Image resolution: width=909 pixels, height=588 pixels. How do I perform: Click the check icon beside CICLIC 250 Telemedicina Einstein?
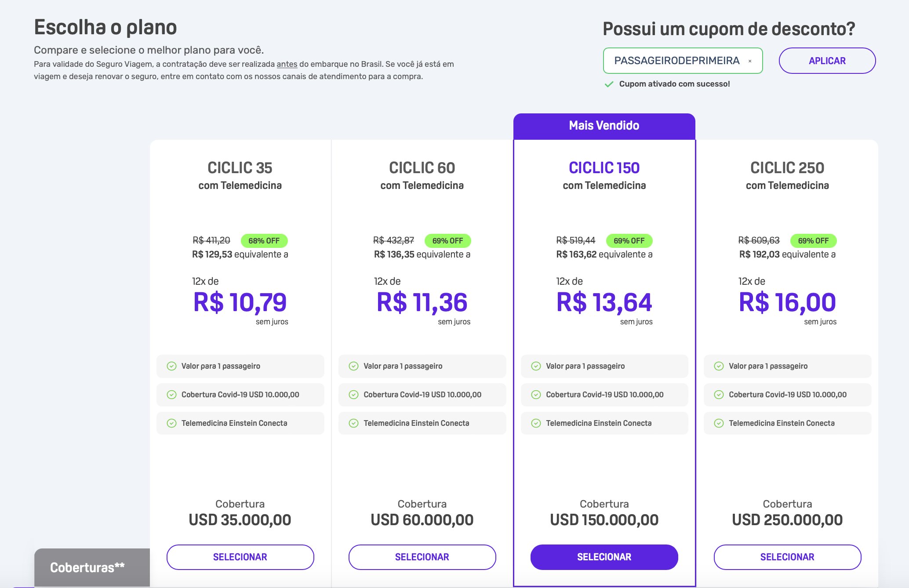(x=719, y=423)
